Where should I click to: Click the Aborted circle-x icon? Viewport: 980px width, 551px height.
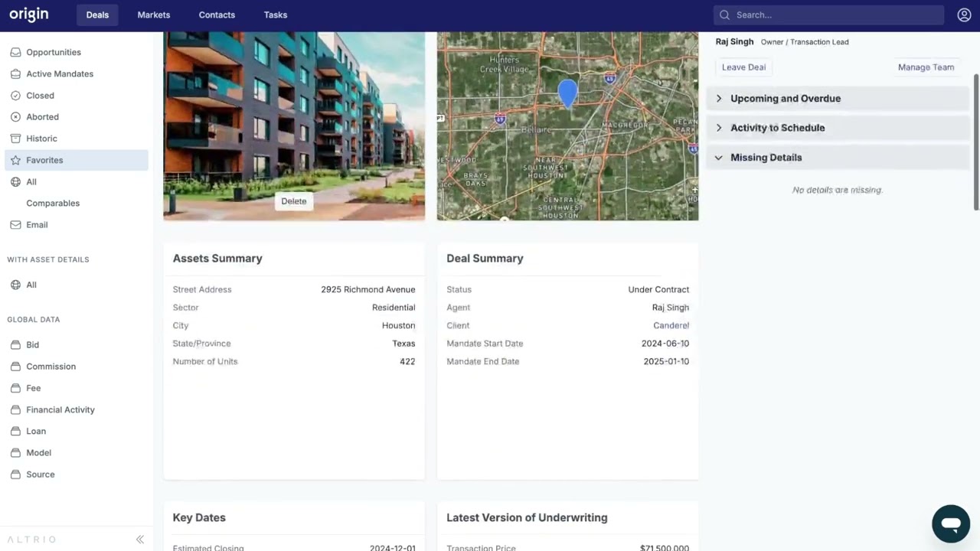tap(15, 117)
